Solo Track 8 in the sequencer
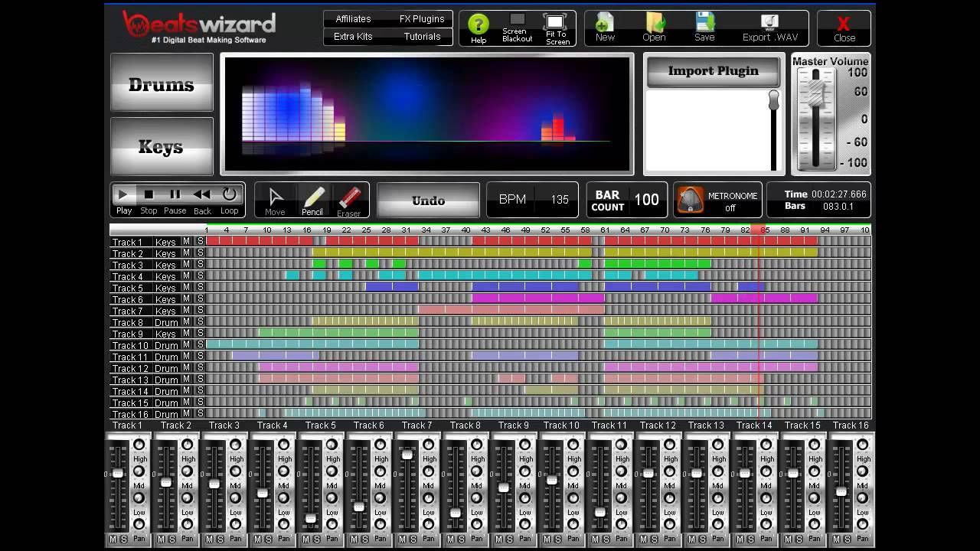The image size is (980, 551). coord(200,322)
